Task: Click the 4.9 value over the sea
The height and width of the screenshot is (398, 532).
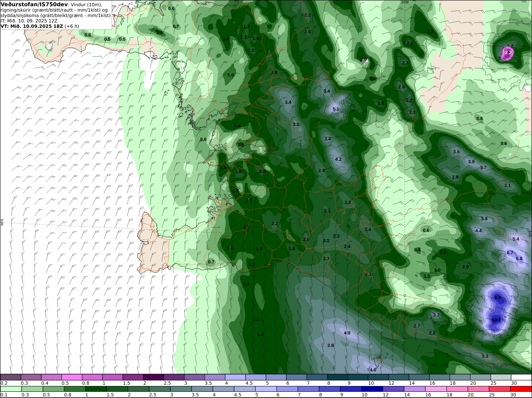Action: (347, 333)
